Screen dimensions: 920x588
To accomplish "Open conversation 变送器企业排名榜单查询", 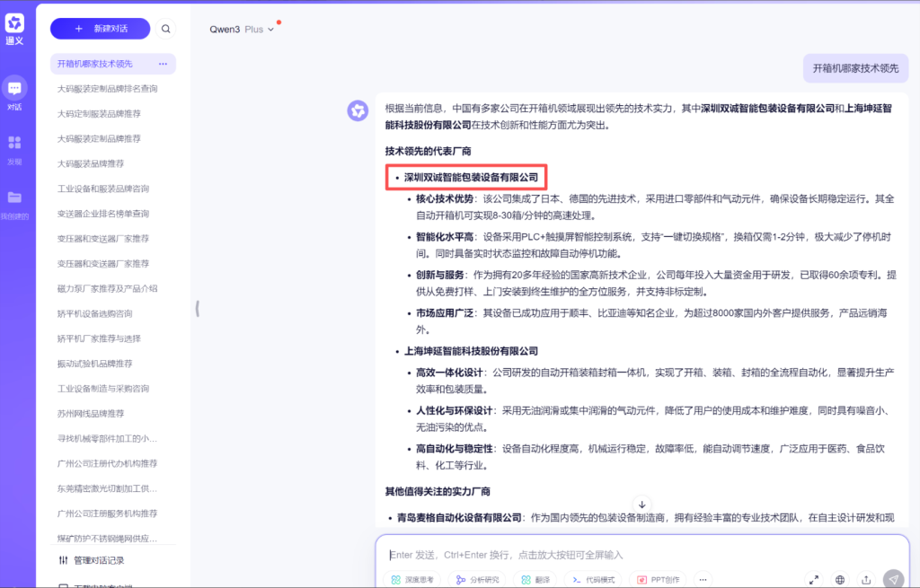I will [x=103, y=214].
